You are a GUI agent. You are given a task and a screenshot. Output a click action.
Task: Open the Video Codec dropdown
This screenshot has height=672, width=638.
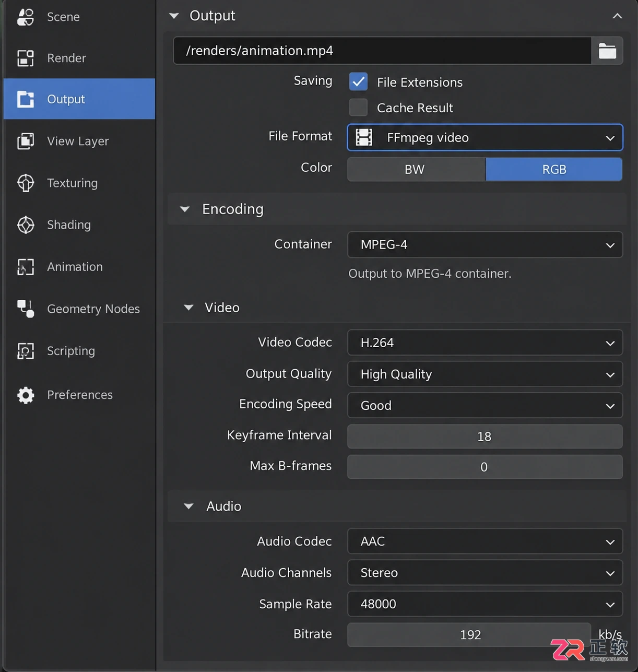(x=485, y=343)
